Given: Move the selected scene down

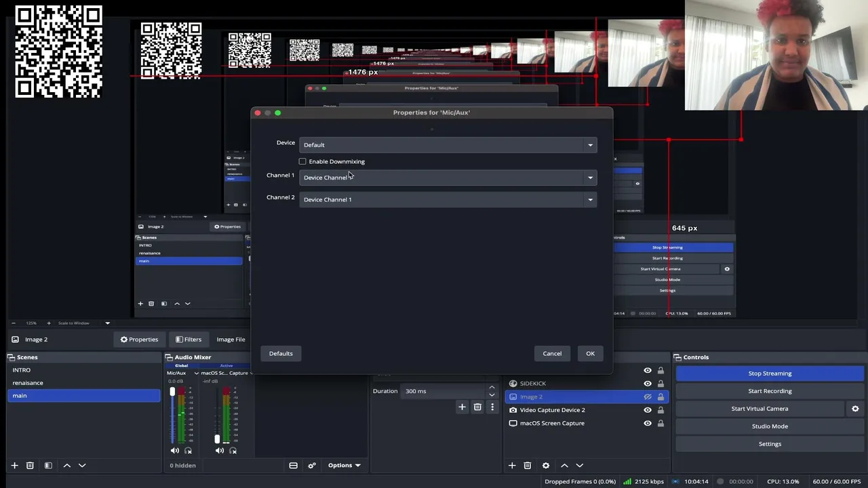Looking at the screenshot, I should [82, 466].
